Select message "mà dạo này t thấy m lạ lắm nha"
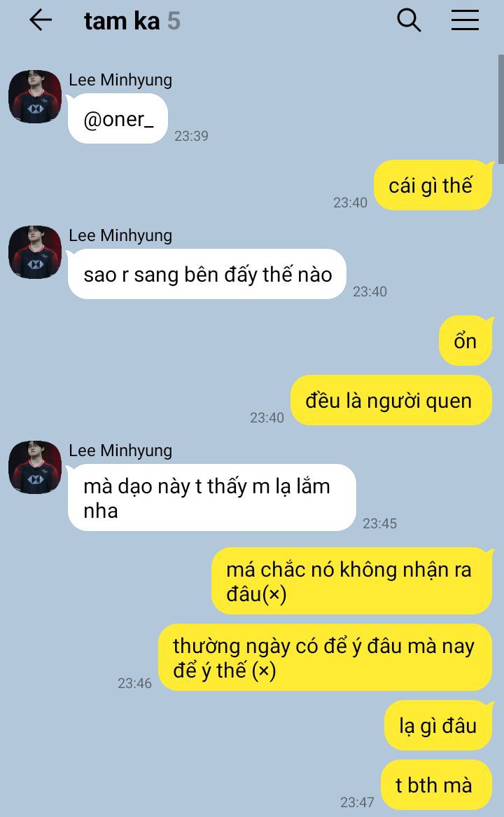The height and width of the screenshot is (817, 504). tap(212, 497)
